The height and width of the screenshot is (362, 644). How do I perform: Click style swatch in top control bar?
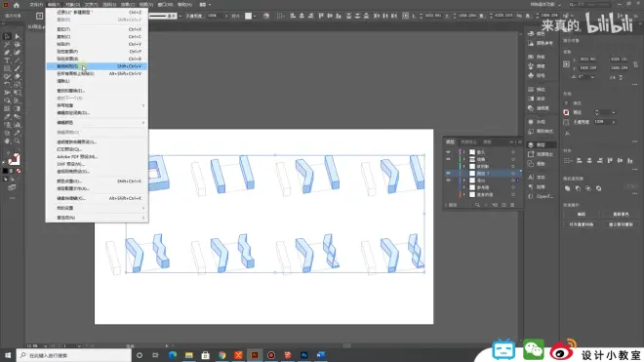[248, 16]
